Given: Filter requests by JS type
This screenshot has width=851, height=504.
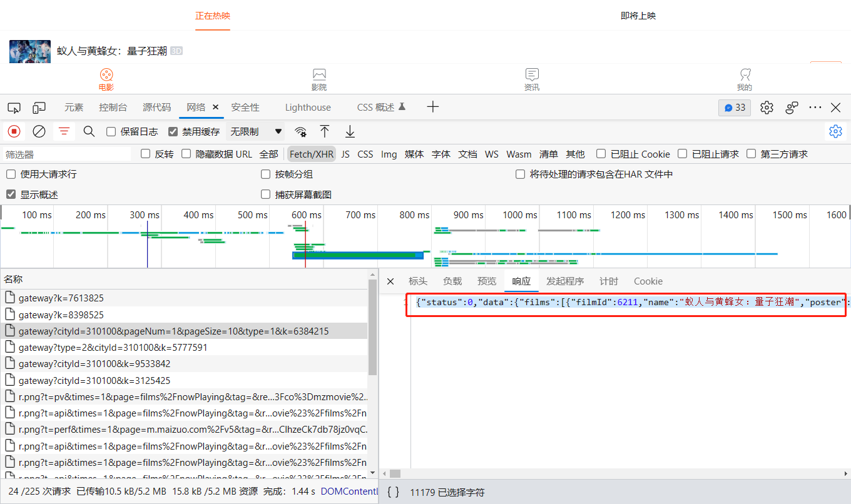Looking at the screenshot, I should [x=345, y=154].
